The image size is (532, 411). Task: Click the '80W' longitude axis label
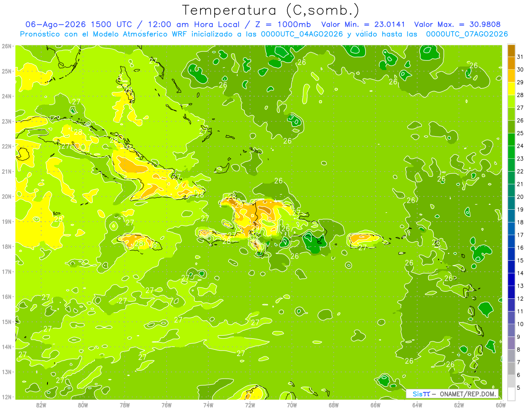[x=83, y=405]
